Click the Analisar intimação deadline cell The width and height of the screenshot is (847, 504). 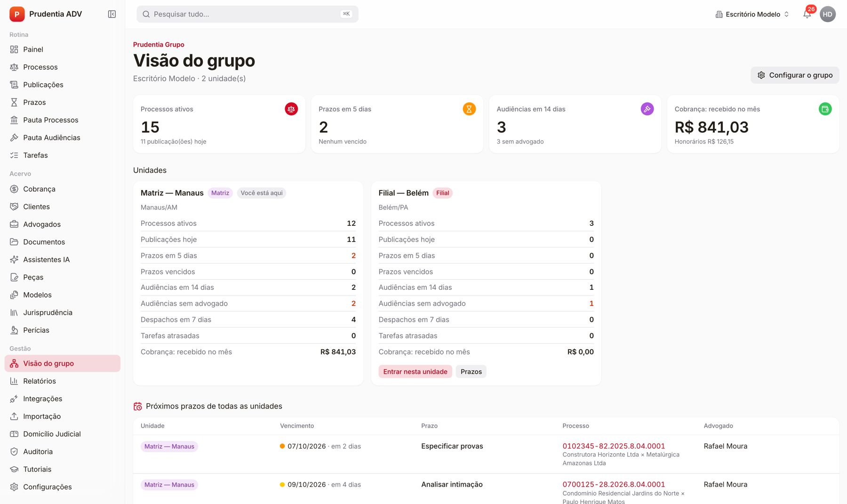click(x=452, y=484)
